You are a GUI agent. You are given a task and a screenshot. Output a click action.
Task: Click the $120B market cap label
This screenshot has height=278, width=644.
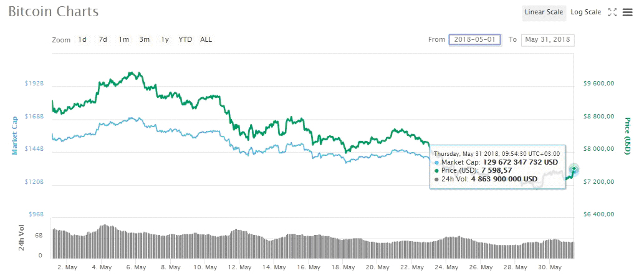coord(33,182)
